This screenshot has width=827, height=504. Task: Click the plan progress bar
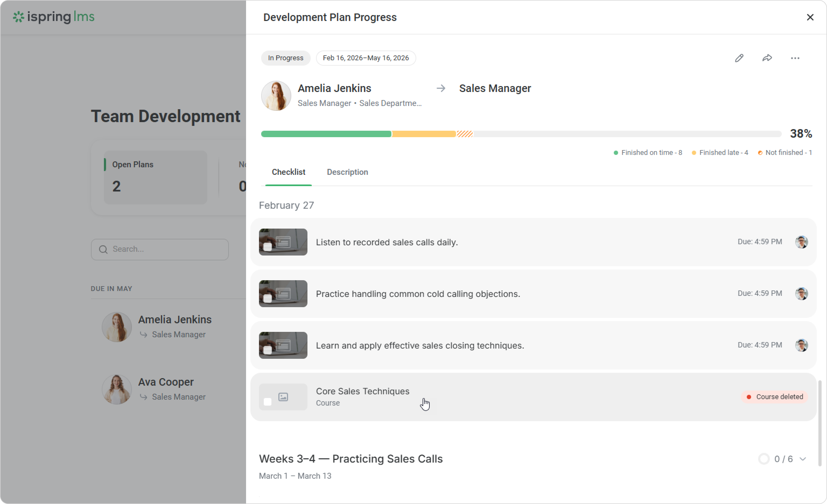pyautogui.click(x=521, y=134)
